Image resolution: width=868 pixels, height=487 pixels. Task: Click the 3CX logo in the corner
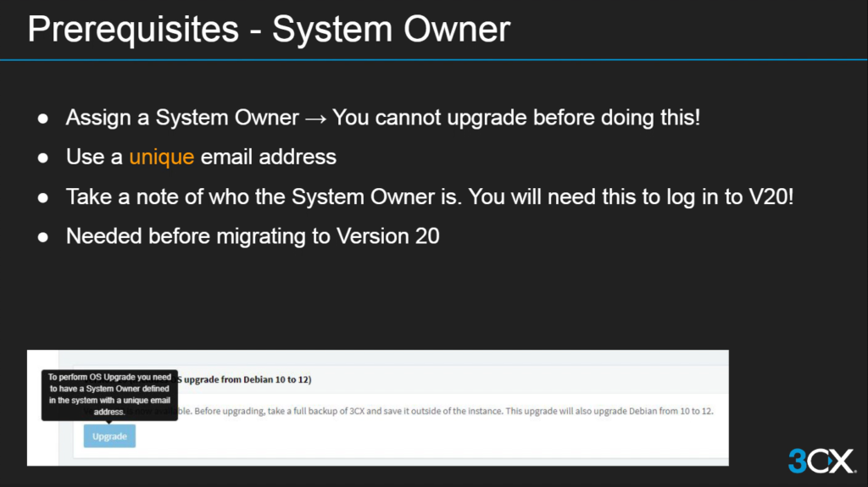tap(821, 461)
